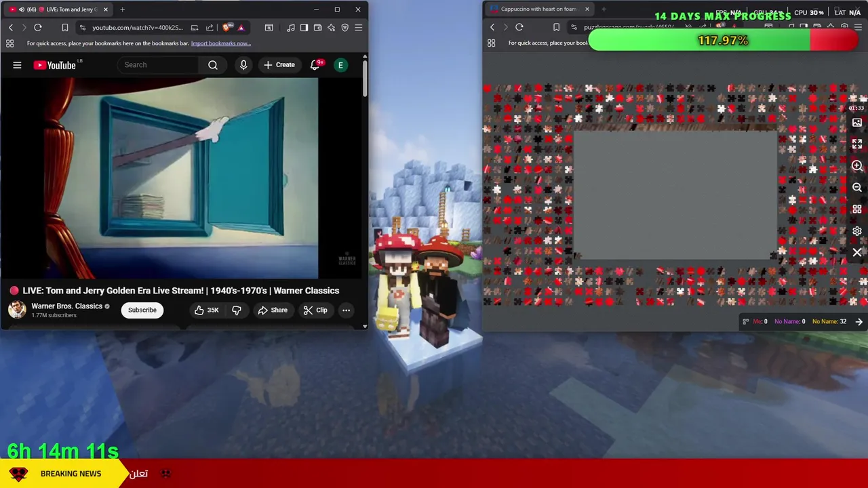Like the Tom and Jerry live stream

pos(206,310)
